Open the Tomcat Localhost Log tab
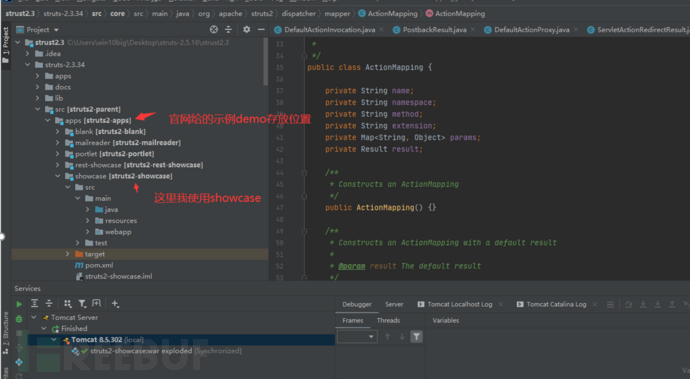Image resolution: width=690 pixels, height=379 pixels. click(x=455, y=304)
